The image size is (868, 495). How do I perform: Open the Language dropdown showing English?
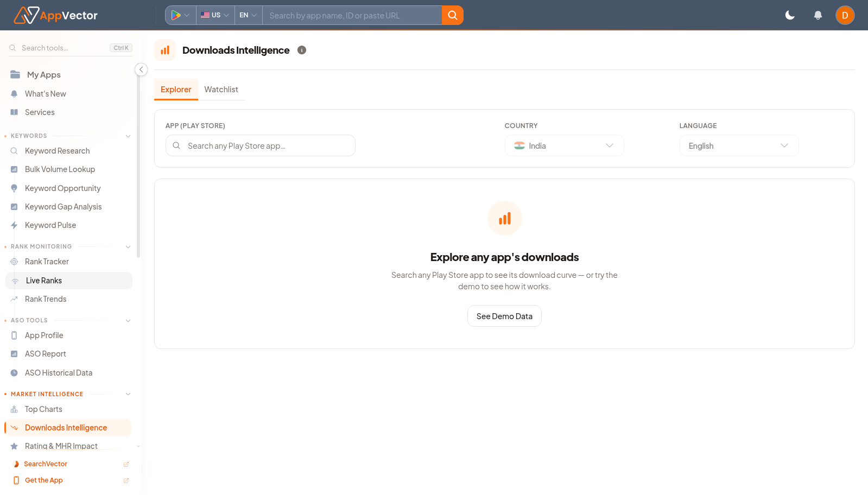click(x=739, y=145)
